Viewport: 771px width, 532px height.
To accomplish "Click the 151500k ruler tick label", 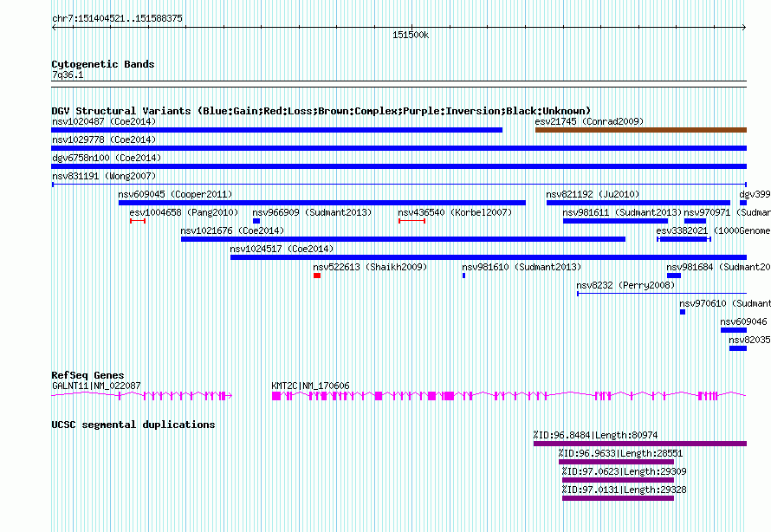I will tap(411, 36).
